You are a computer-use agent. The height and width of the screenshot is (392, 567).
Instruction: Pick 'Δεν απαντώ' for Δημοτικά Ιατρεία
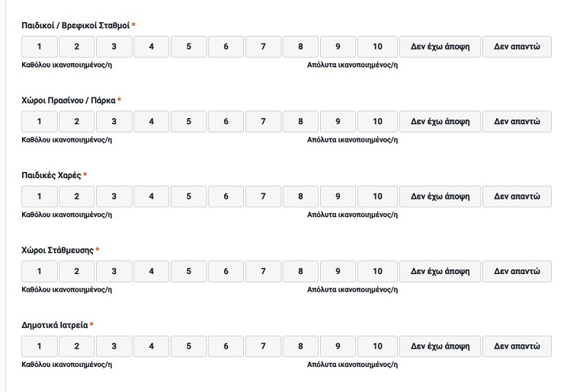click(517, 346)
